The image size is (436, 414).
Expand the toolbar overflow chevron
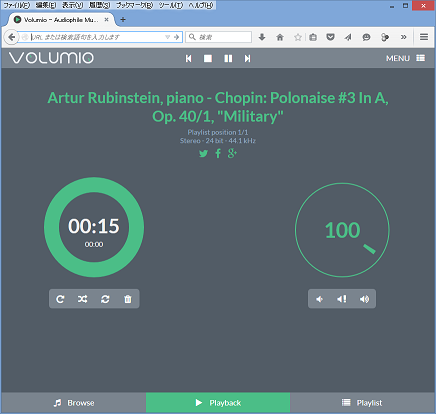pyautogui.click(x=404, y=37)
